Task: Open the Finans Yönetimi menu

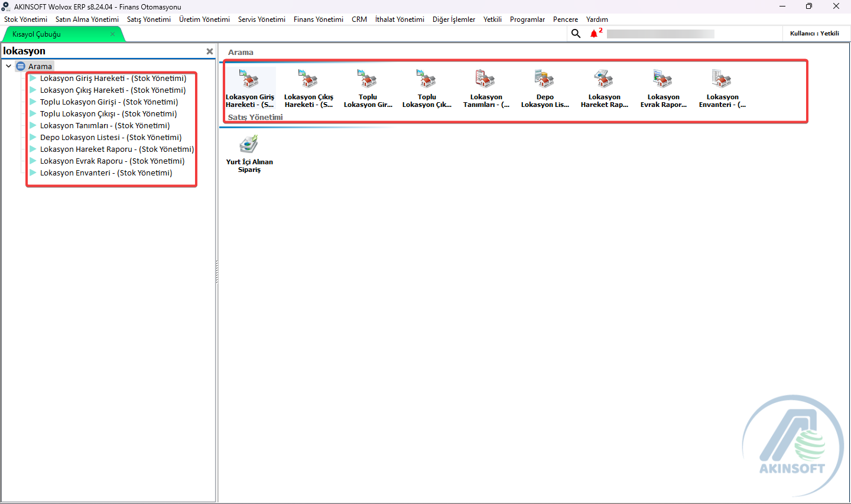Action: (319, 19)
